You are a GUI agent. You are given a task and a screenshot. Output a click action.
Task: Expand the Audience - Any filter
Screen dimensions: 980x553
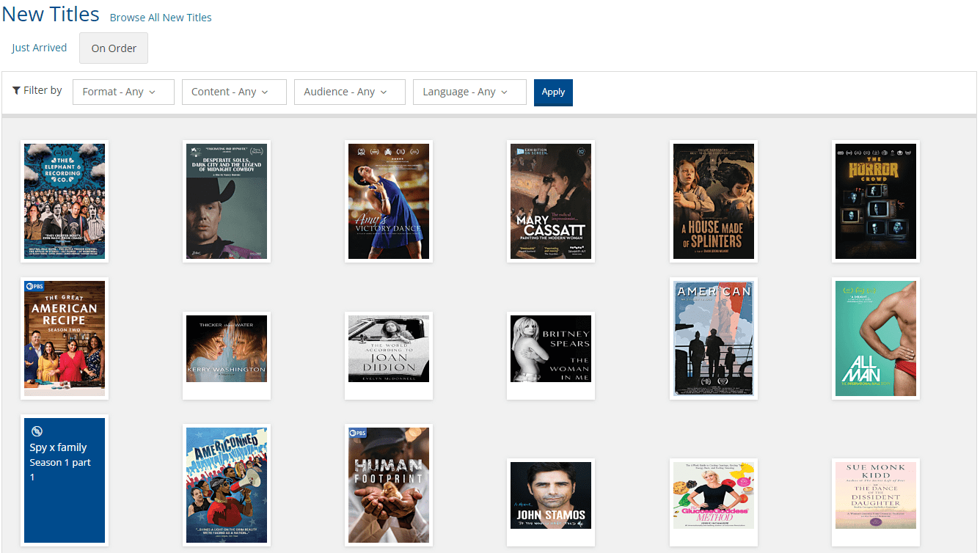point(350,92)
